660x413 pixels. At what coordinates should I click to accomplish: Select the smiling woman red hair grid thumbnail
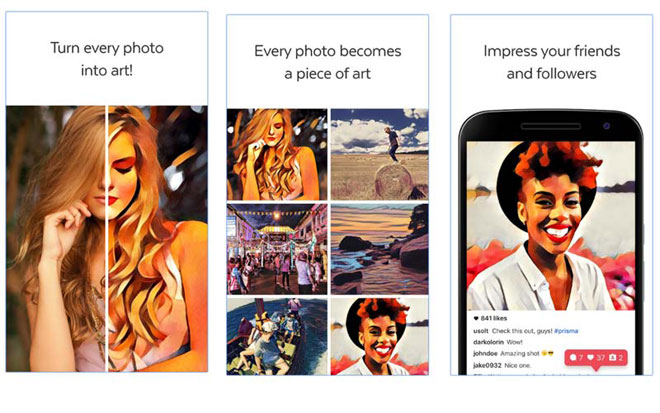[x=379, y=336]
